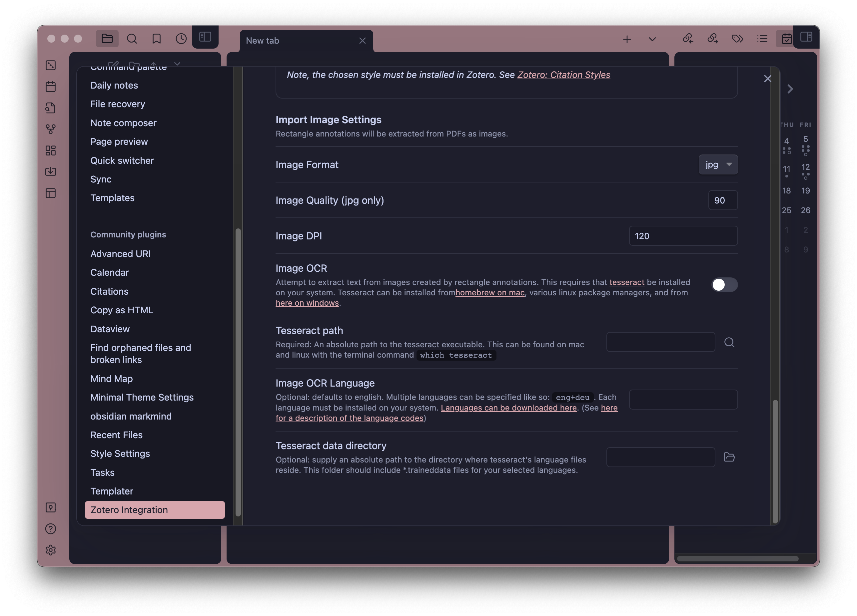Screen dimensions: 857x616
Task: Open the Zotero: Citation Styles link
Action: click(x=563, y=75)
